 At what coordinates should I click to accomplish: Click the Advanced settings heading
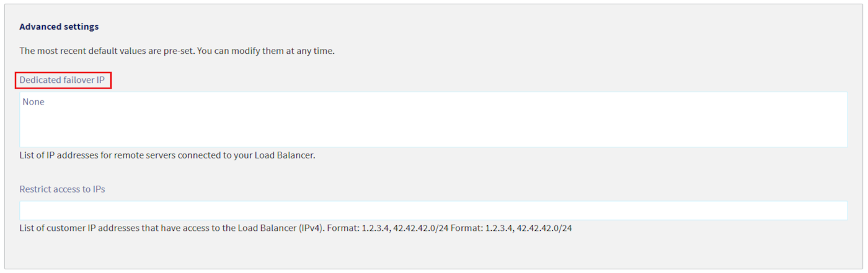click(59, 27)
